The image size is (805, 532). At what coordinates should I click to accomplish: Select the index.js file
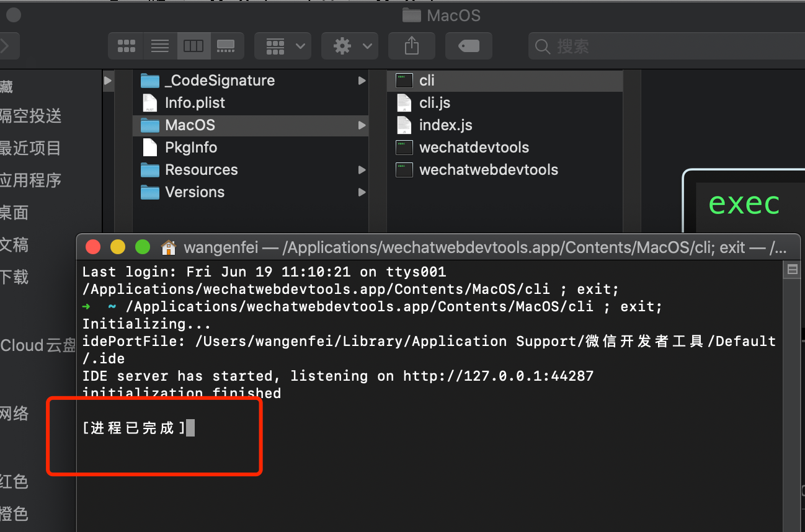[505, 125]
